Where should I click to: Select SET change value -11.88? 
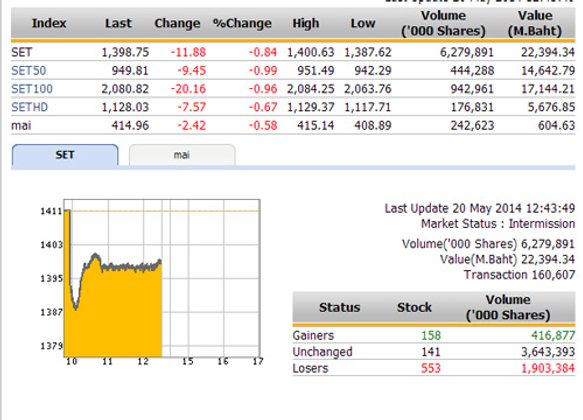click(188, 52)
